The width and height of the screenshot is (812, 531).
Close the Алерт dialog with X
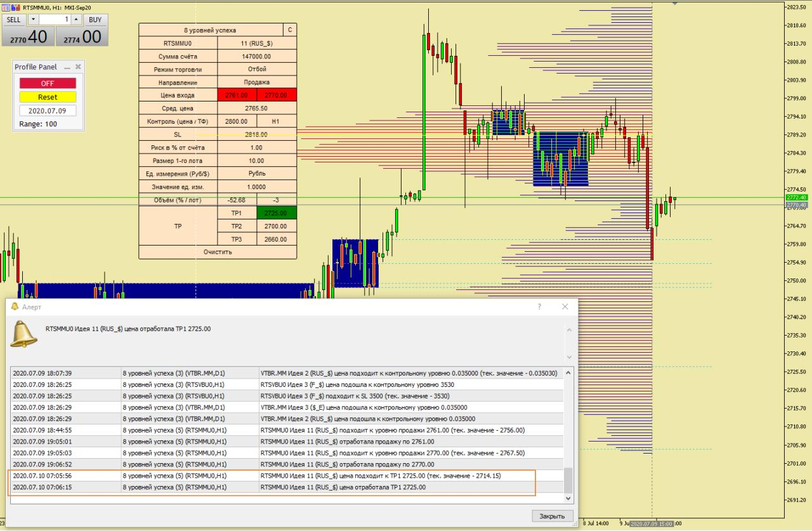tap(565, 306)
